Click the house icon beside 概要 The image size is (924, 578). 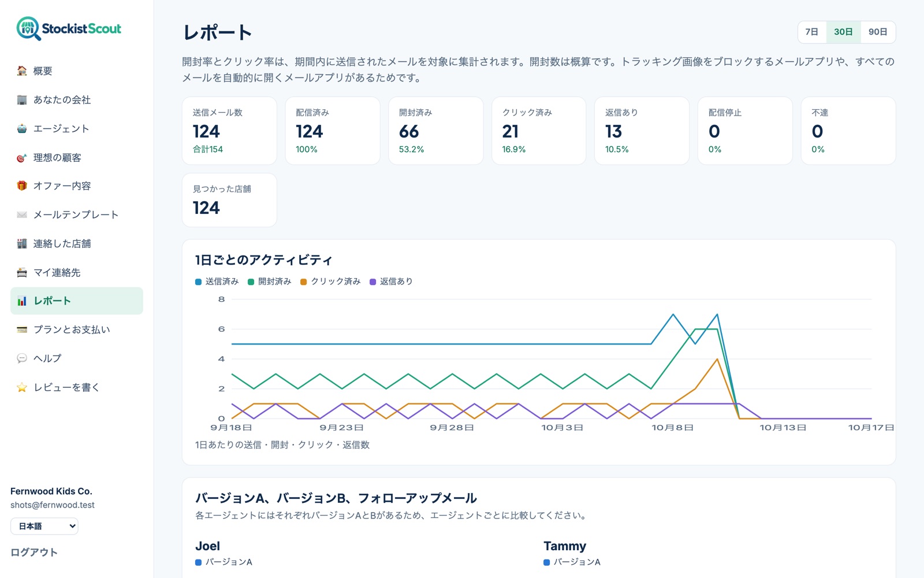tap(22, 71)
